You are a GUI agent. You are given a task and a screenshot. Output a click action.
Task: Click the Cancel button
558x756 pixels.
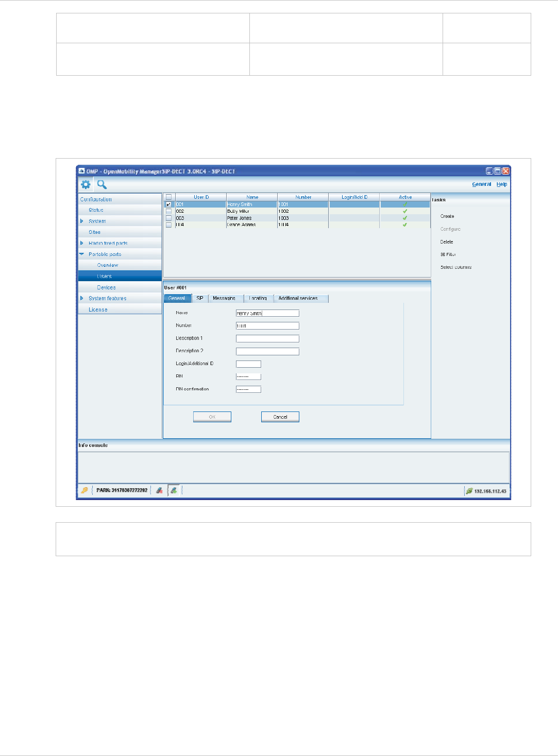point(280,417)
